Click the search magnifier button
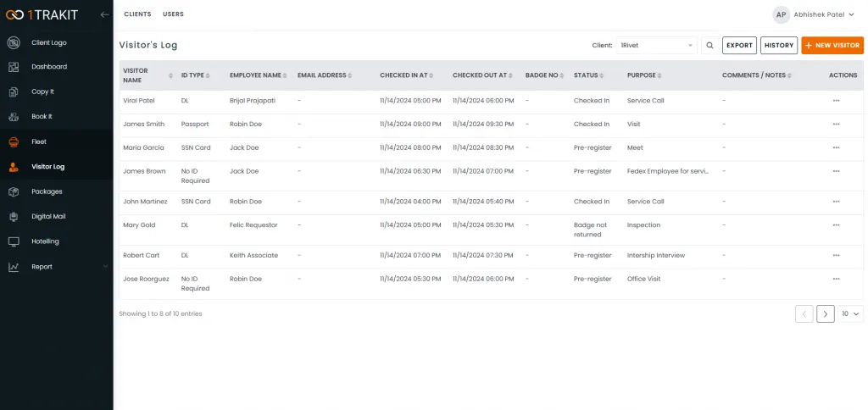The image size is (868, 410). [709, 46]
